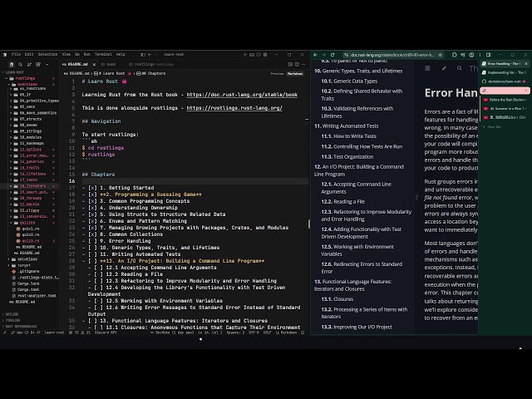Toggle checkbox for 6. Enums and Pattern Matching
The height and width of the screenshot is (399, 532).
coord(92,221)
